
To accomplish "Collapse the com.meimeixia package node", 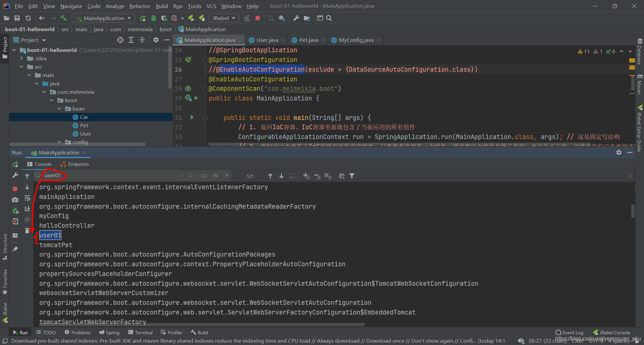I will [x=44, y=92].
